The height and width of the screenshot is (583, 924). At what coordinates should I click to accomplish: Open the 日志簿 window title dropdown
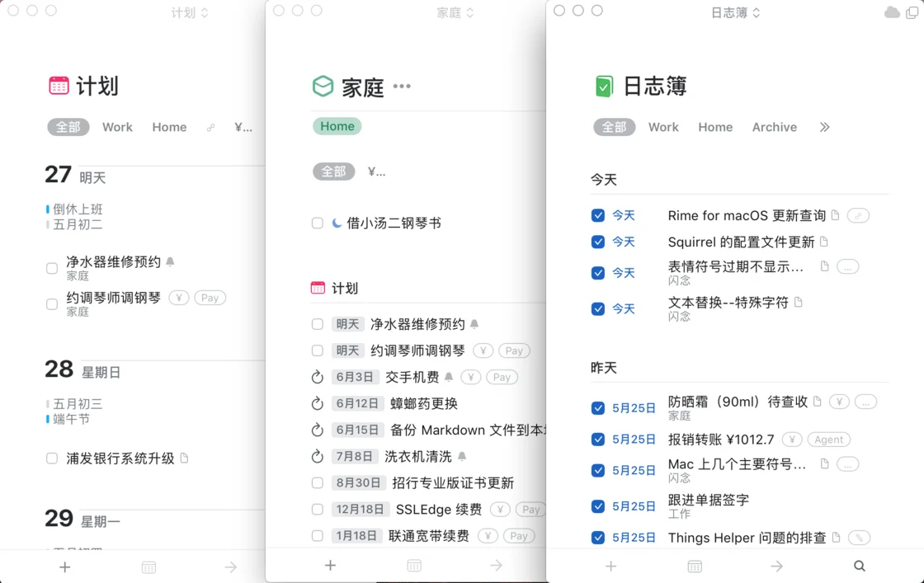pyautogui.click(x=735, y=12)
